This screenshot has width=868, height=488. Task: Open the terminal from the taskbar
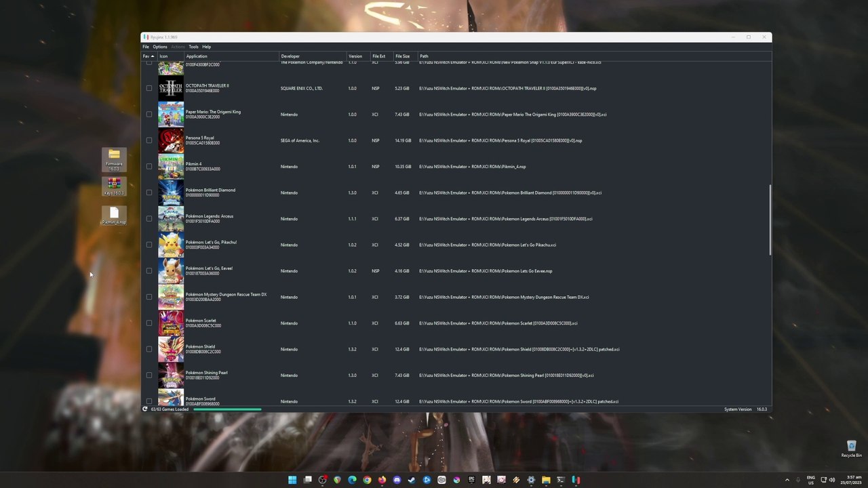[561, 480]
